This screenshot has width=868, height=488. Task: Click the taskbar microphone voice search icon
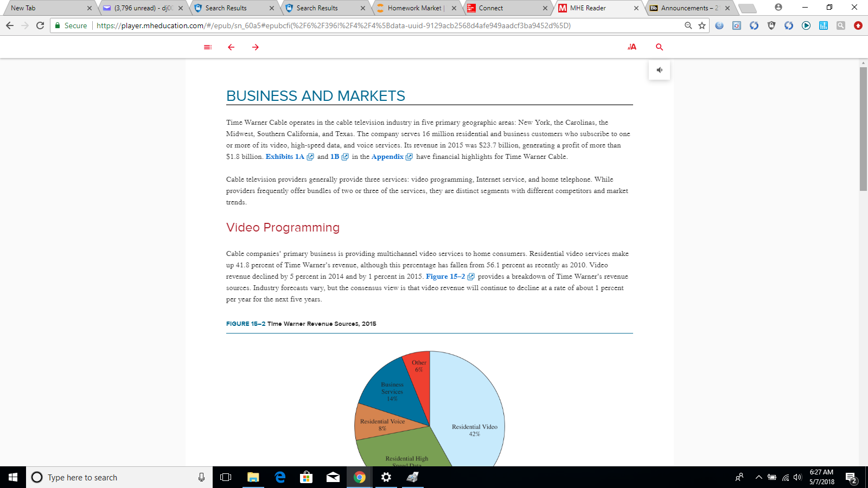(201, 477)
